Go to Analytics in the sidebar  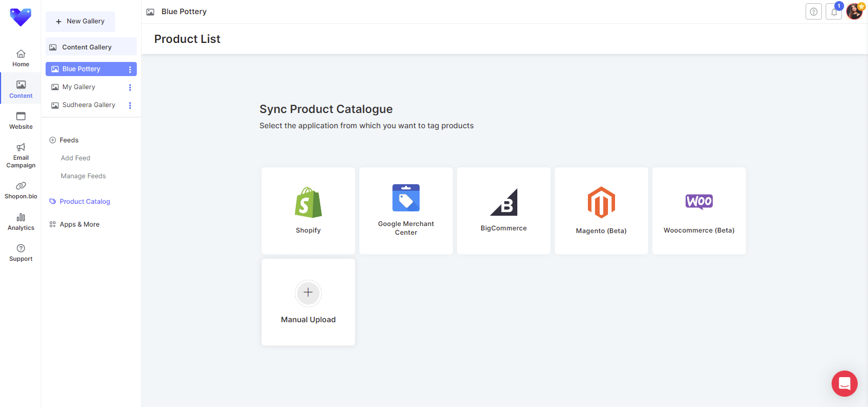pos(21,222)
